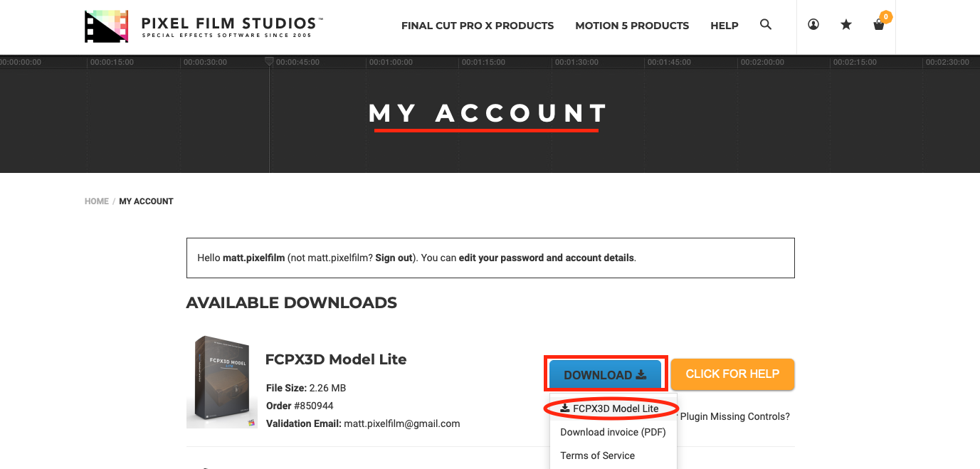Open Final Cut Pro X Products menu
The image size is (980, 469).
478,26
